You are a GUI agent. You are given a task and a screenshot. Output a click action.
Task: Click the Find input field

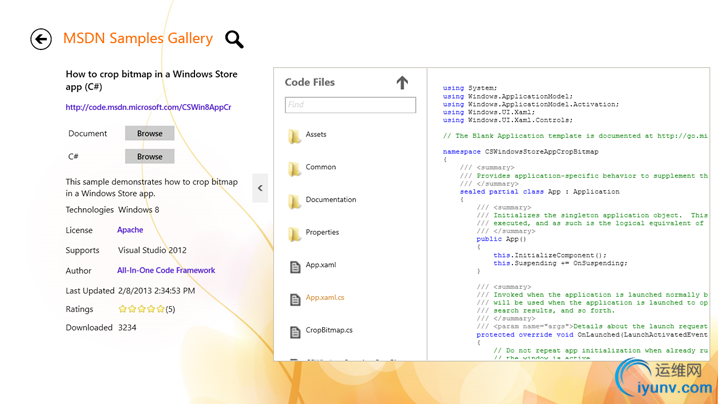click(x=350, y=104)
